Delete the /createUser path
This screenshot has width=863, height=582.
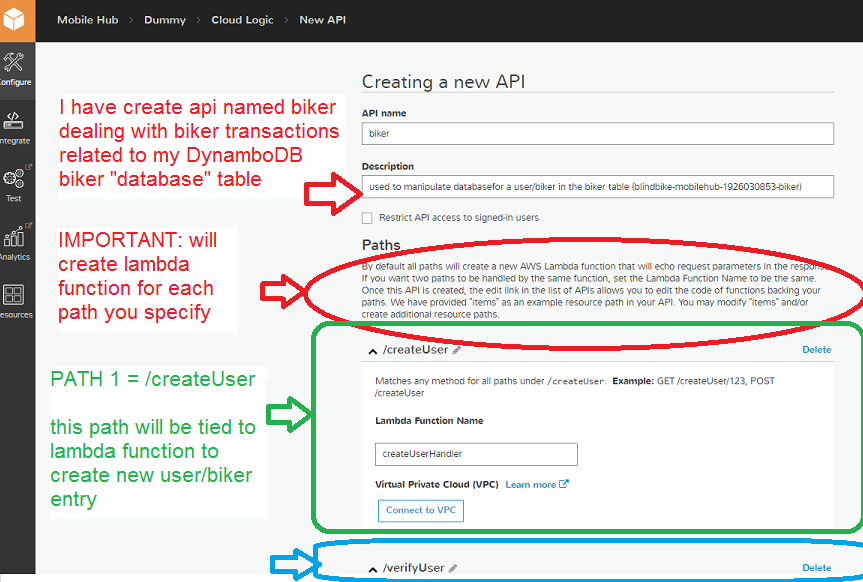[x=816, y=350]
